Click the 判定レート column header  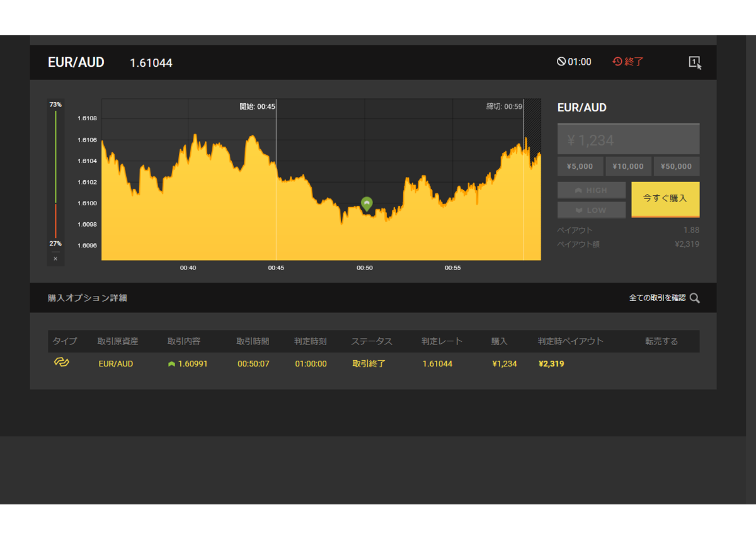coord(442,341)
